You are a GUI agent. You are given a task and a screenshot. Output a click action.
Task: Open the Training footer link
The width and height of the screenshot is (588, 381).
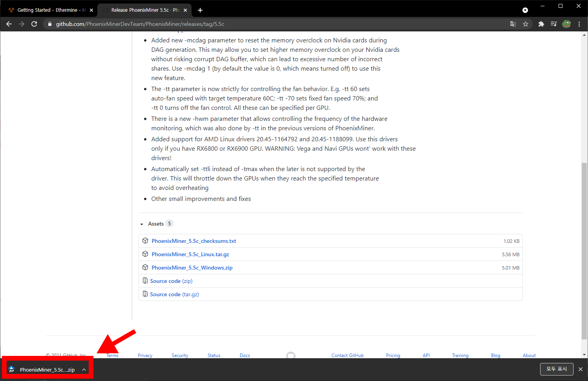click(460, 355)
